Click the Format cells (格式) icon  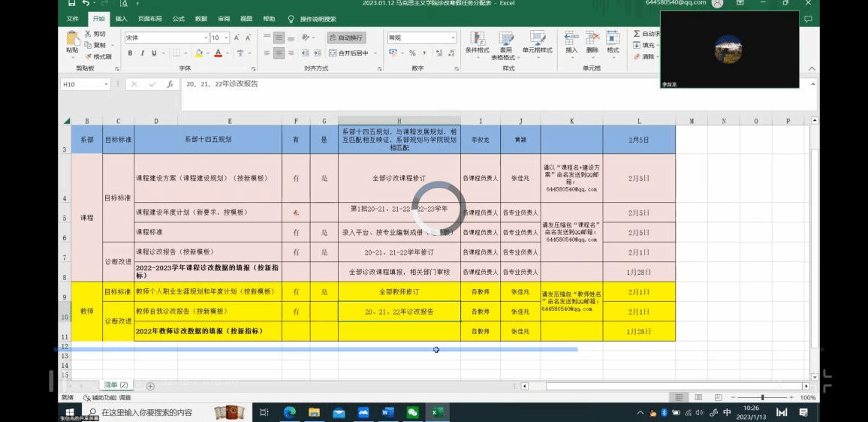coord(613,38)
